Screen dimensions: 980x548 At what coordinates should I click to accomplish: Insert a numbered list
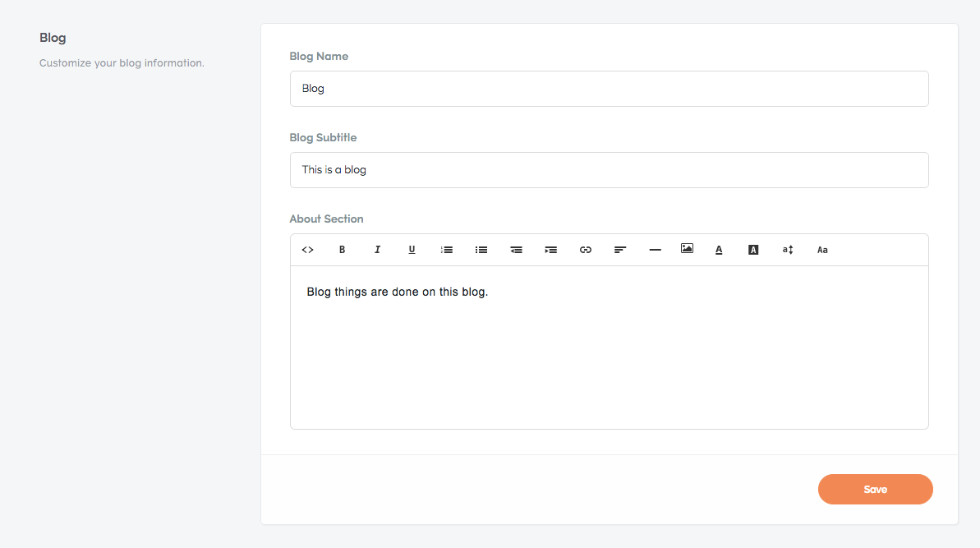pyautogui.click(x=446, y=250)
